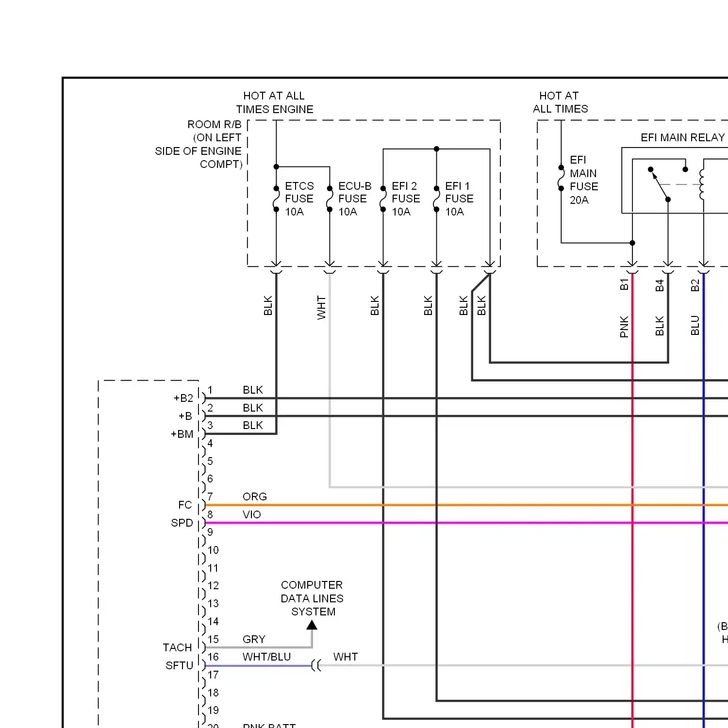This screenshot has height=728, width=728.
Task: Click the EFI 2 fuse squiggle symbol
Action: 383,199
